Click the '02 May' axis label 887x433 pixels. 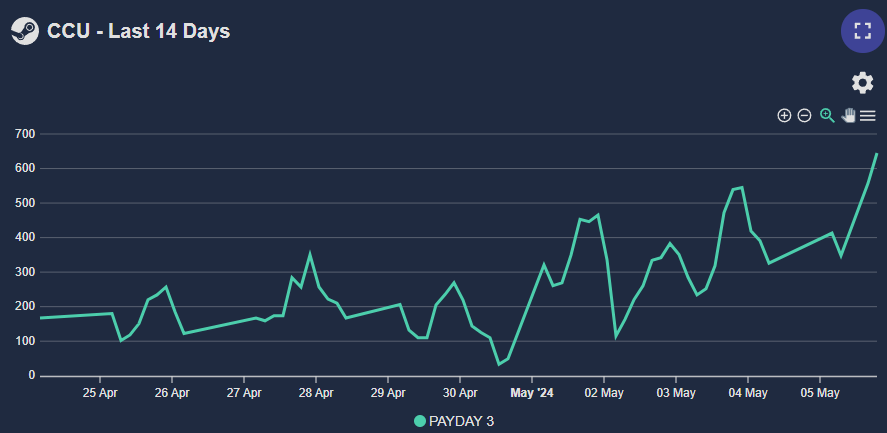(x=604, y=392)
